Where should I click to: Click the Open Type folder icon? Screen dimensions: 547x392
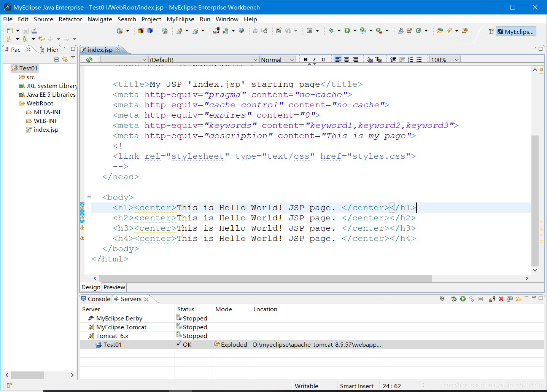pyautogui.click(x=439, y=30)
